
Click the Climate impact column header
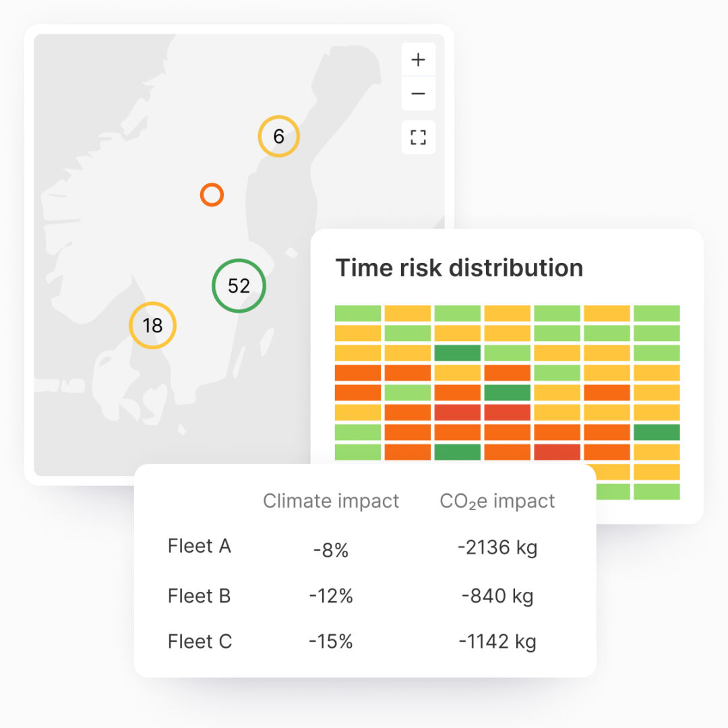coord(331,501)
